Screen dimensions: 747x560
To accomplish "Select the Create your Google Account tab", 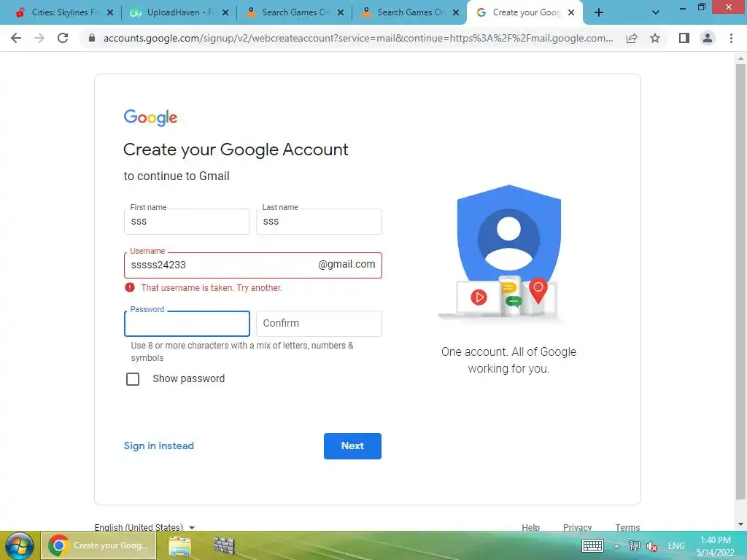I will [526, 12].
